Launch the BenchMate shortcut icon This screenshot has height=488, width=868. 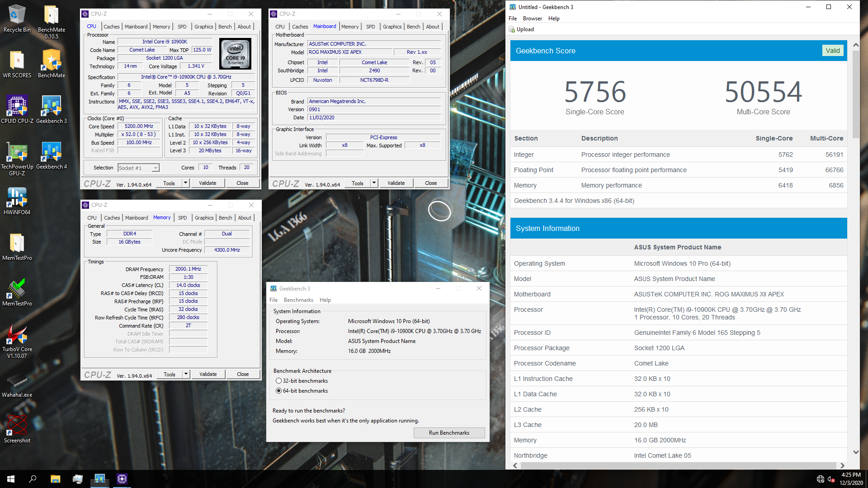51,64
